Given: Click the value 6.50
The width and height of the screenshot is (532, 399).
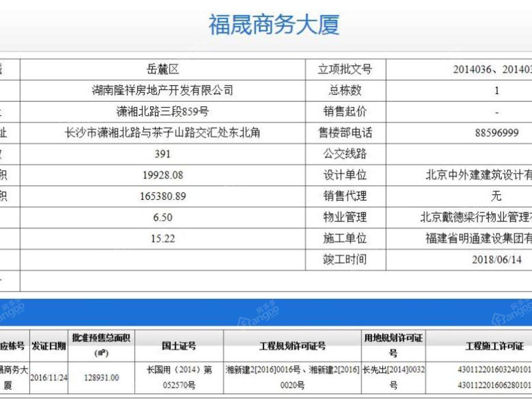Looking at the screenshot, I should tap(162, 218).
